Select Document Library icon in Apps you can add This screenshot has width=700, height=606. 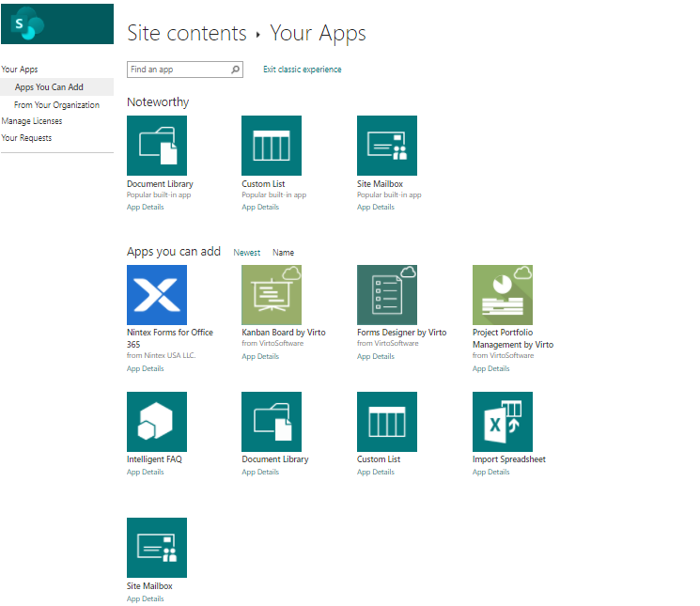click(x=272, y=422)
